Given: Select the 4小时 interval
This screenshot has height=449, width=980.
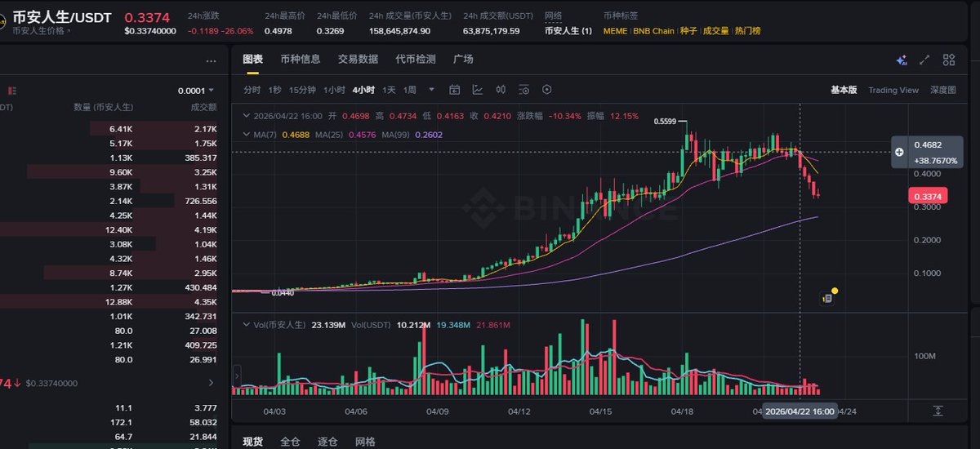Looking at the screenshot, I should coord(363,90).
